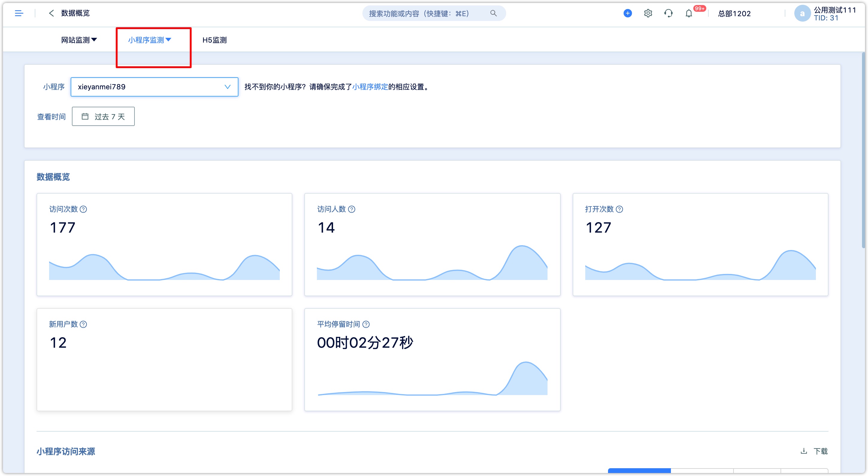This screenshot has height=476, width=868.
Task: Click the 查看时间 label
Action: pos(51,117)
